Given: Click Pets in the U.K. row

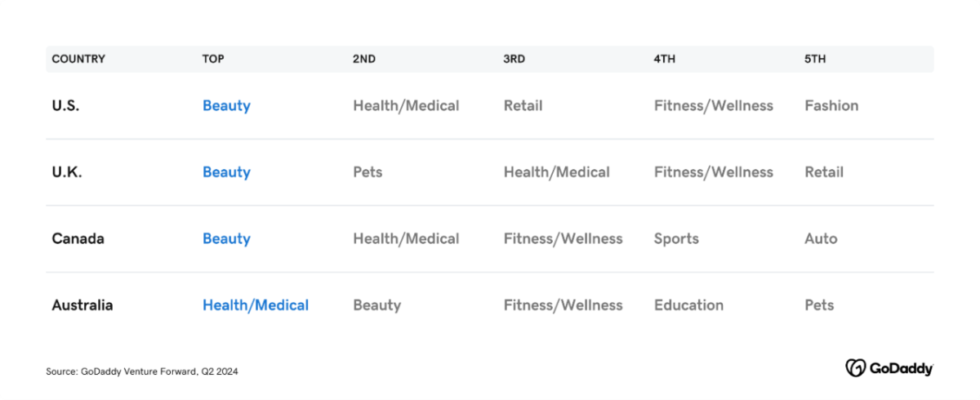Looking at the screenshot, I should [x=367, y=172].
